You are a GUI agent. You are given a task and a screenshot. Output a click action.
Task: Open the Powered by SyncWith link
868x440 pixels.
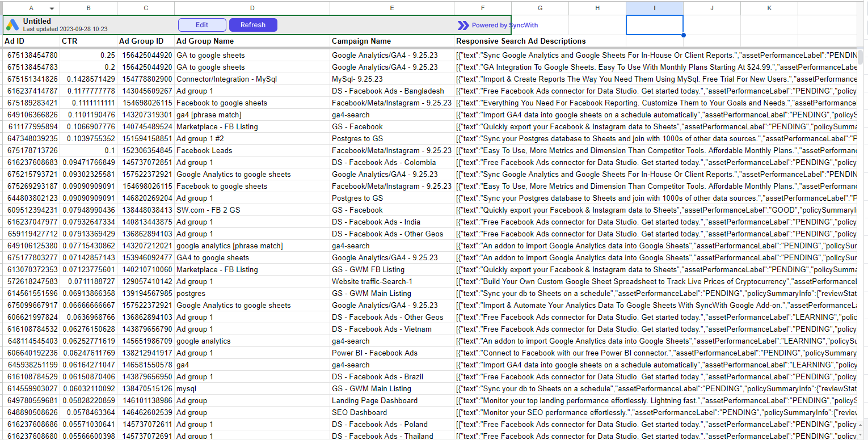(x=504, y=25)
